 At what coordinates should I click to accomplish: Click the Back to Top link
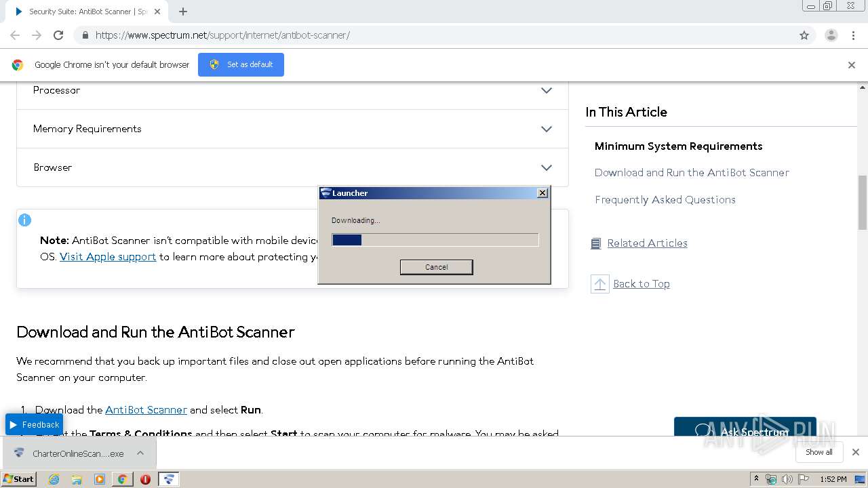641,284
